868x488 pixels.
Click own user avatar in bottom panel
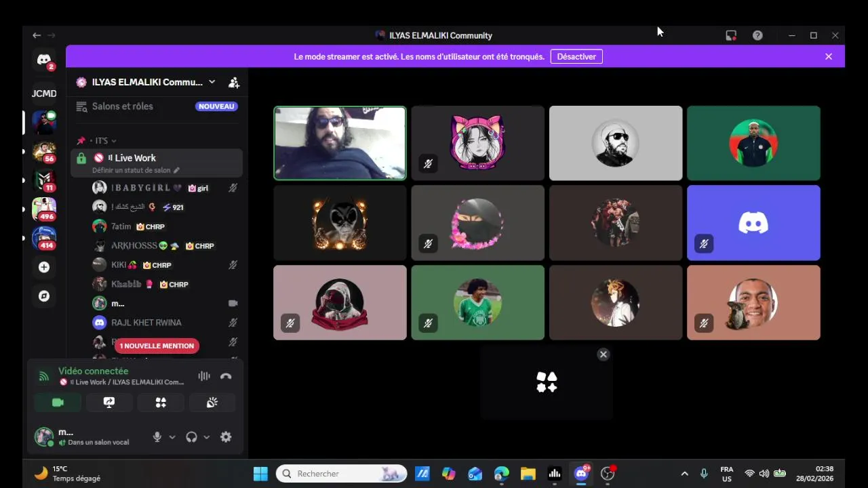coord(44,436)
